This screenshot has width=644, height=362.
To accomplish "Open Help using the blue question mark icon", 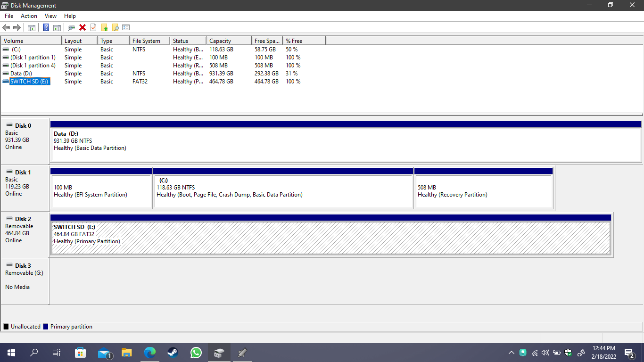I will [46, 27].
